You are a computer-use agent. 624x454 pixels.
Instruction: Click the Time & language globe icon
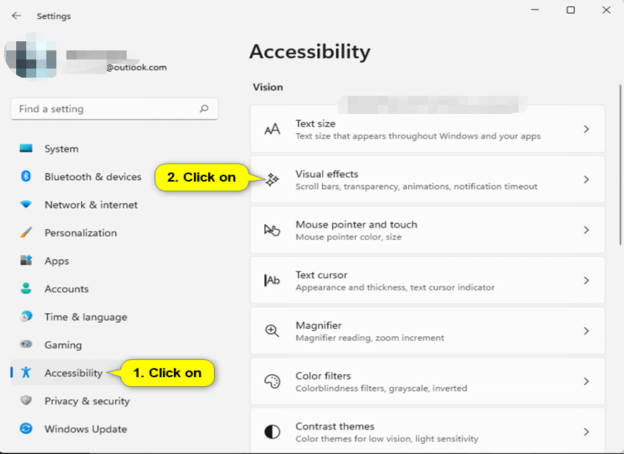[26, 316]
